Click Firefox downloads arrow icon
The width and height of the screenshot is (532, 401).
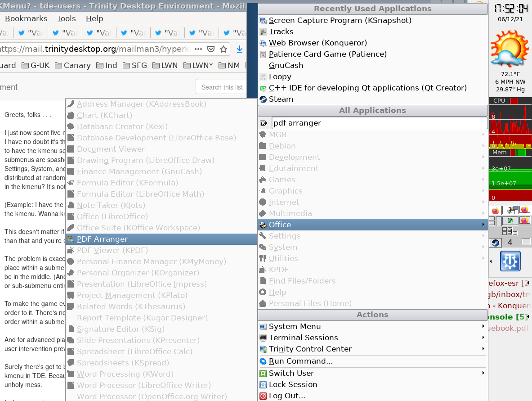pyautogui.click(x=240, y=49)
